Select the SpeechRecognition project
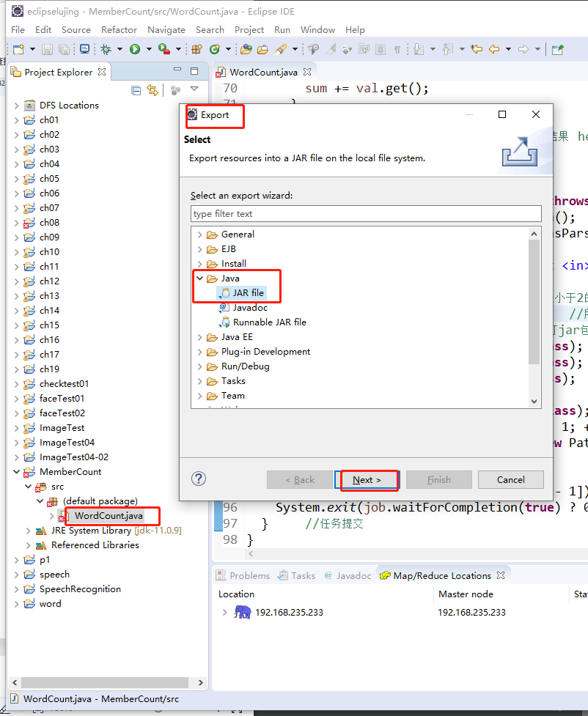Viewport: 588px width, 716px height. 80,589
